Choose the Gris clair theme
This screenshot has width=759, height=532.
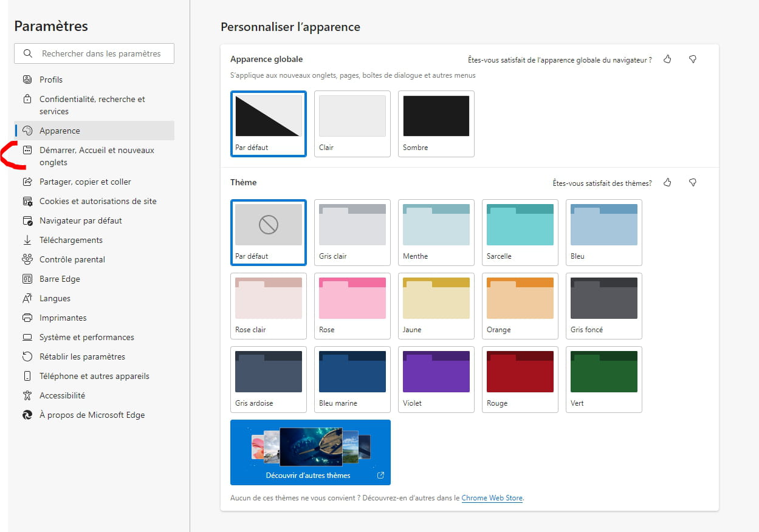pos(352,233)
